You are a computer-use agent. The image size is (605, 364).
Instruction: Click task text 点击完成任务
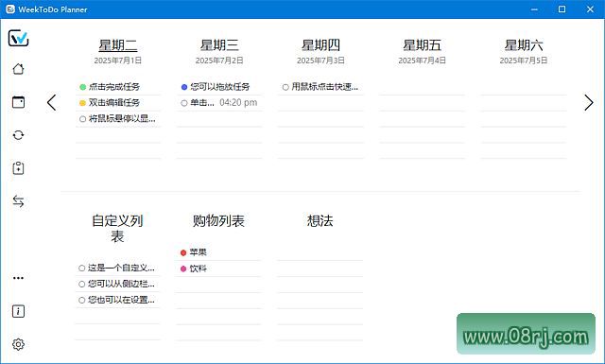[x=114, y=87]
